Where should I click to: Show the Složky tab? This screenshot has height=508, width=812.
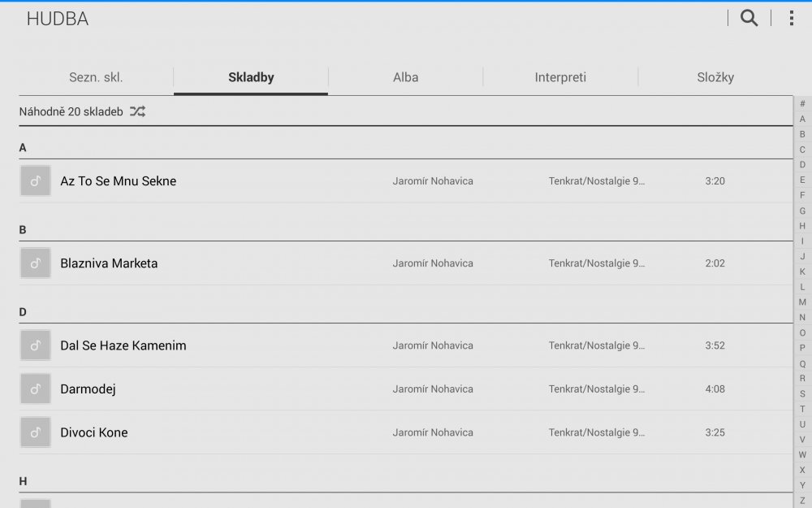(x=715, y=78)
